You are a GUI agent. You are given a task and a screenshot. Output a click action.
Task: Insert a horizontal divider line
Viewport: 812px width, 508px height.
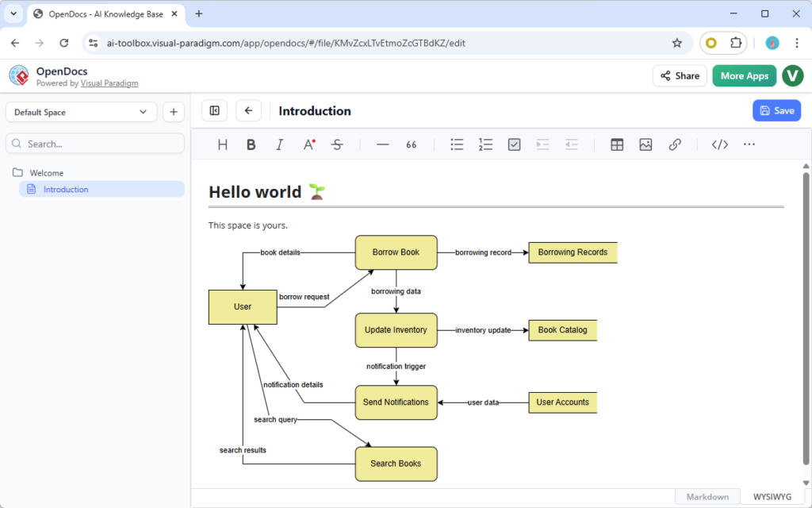(383, 144)
